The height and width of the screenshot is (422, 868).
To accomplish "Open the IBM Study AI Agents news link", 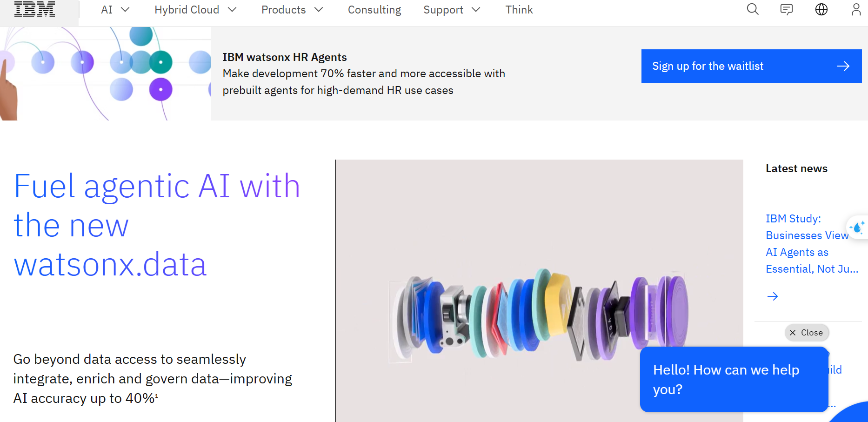I will 812,244.
